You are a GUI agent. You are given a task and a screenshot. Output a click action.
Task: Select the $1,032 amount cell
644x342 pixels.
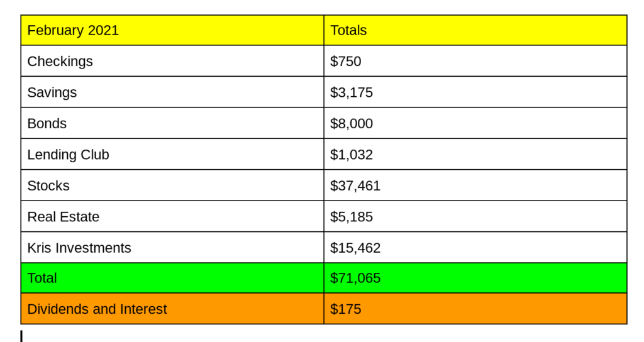(x=352, y=155)
